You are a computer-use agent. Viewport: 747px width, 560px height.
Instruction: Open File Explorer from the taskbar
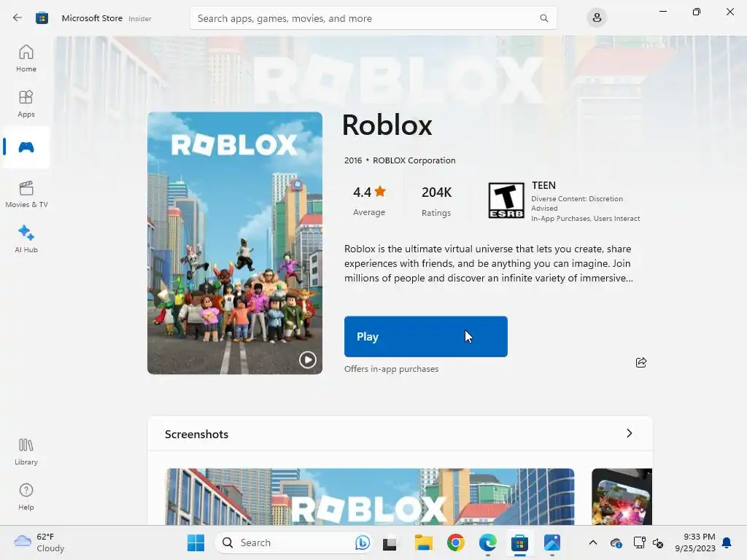[x=423, y=542]
